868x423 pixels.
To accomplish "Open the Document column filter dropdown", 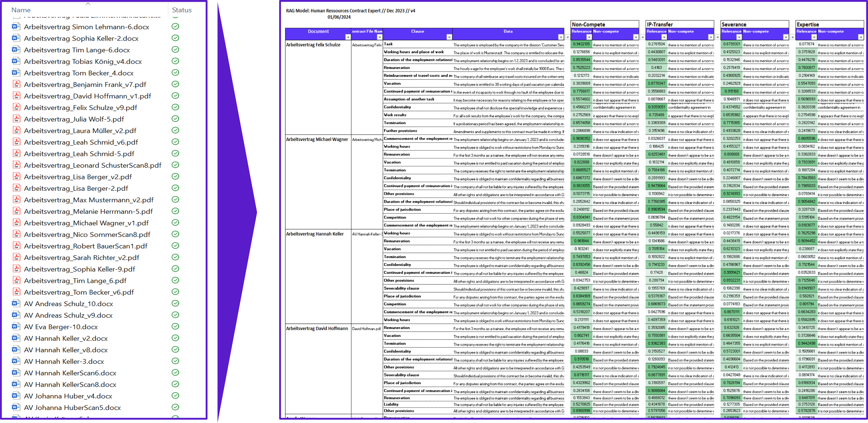I will (x=348, y=37).
